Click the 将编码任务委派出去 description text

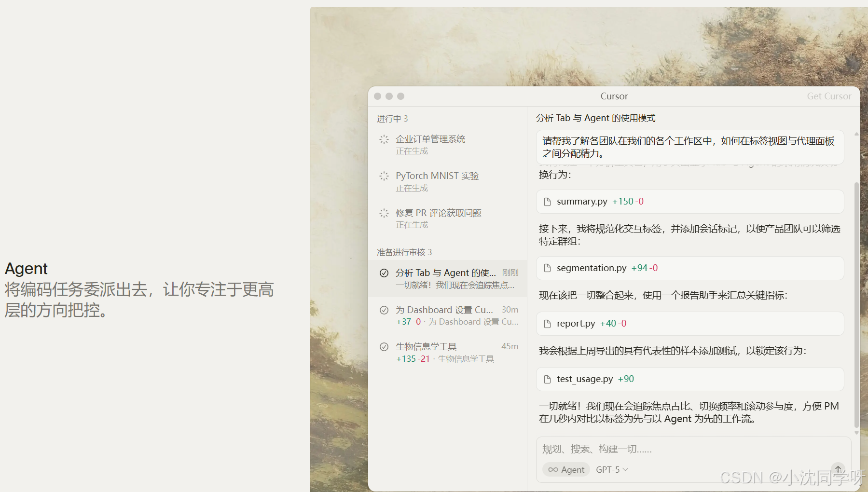139,300
